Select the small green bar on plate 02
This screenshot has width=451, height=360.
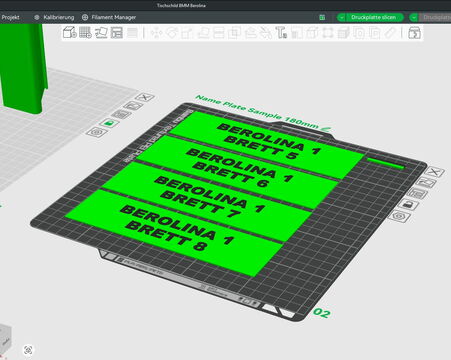(387, 163)
